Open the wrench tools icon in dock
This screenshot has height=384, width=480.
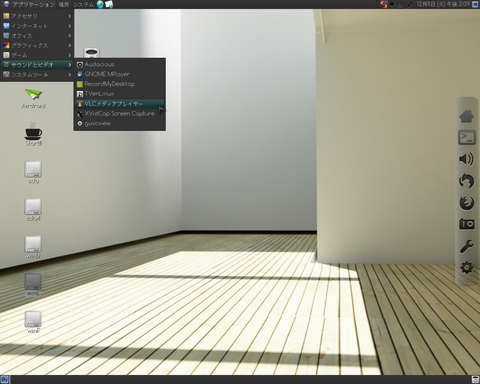pyautogui.click(x=466, y=246)
